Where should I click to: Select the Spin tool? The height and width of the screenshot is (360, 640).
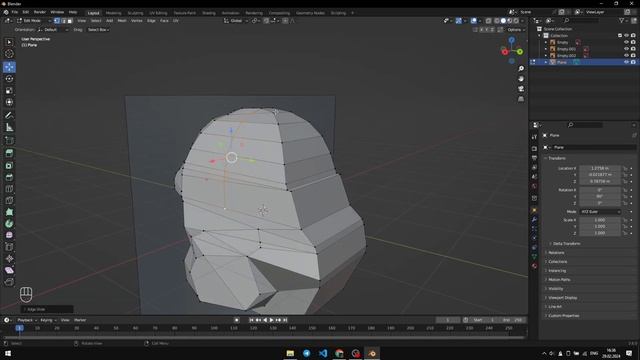pyautogui.click(x=9, y=224)
